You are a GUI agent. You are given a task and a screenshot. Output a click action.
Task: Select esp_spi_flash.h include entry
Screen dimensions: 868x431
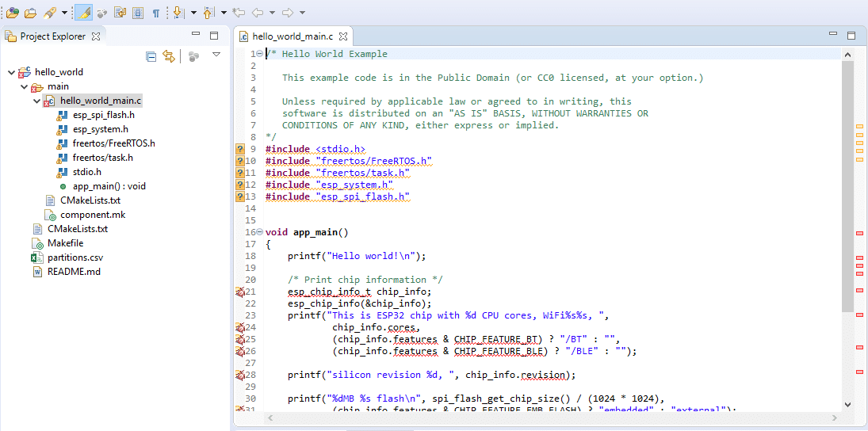(x=104, y=115)
